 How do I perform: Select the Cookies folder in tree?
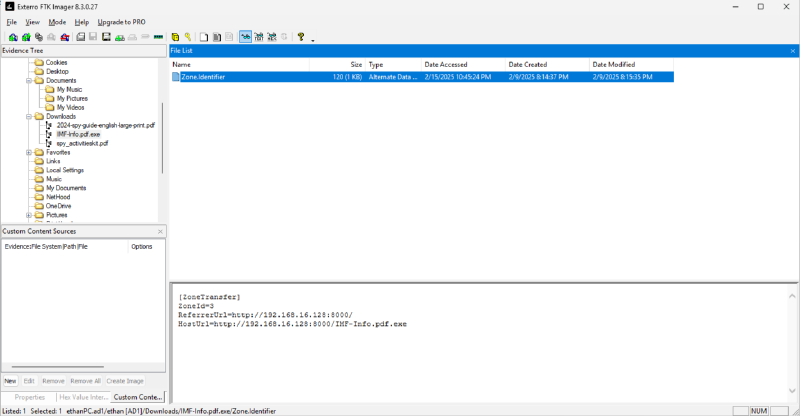point(56,62)
